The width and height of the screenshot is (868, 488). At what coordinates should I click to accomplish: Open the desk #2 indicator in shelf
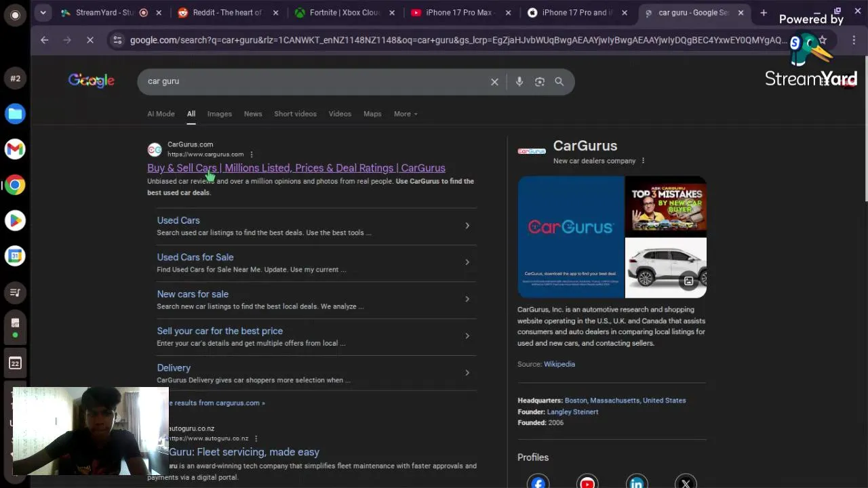click(15, 78)
